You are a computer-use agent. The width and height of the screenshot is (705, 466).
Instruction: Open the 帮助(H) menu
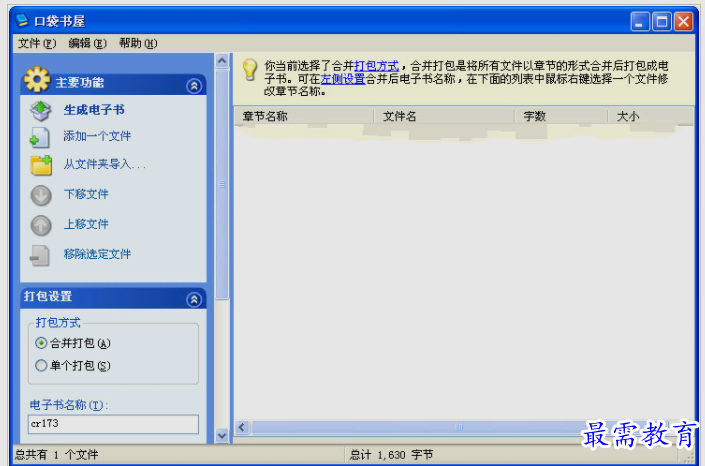[138, 43]
